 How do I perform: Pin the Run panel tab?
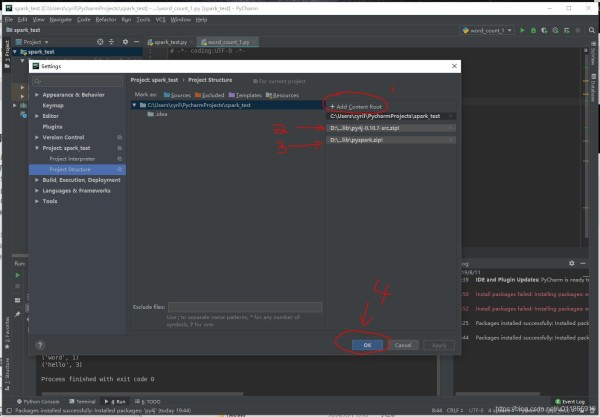pos(18,314)
